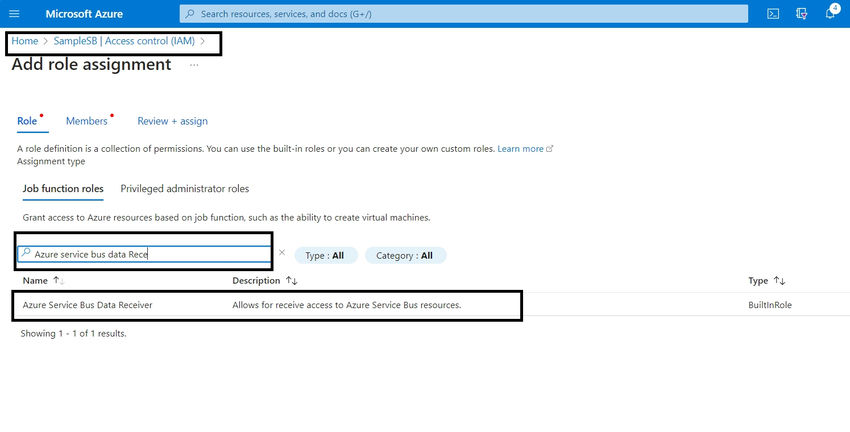Image resolution: width=850 pixels, height=432 pixels.
Task: Sort roles by the Type column
Action: (x=767, y=281)
